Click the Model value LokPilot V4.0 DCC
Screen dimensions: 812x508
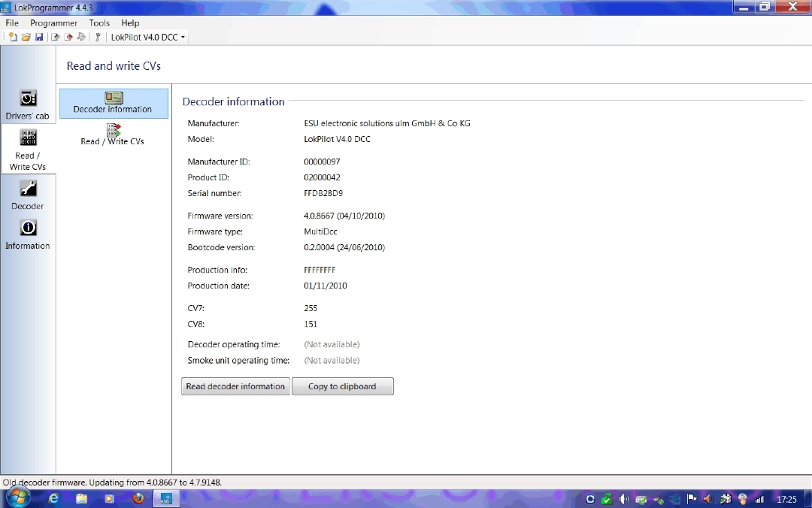[337, 139]
